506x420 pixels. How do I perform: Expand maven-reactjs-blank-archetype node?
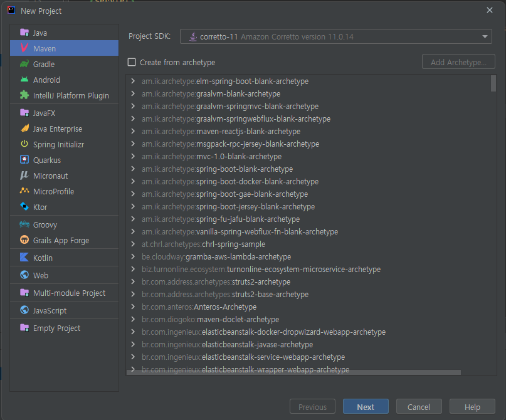click(x=133, y=131)
